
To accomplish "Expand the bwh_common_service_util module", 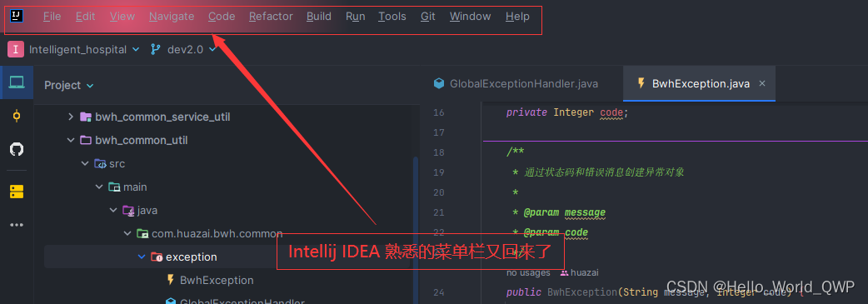I will point(70,117).
